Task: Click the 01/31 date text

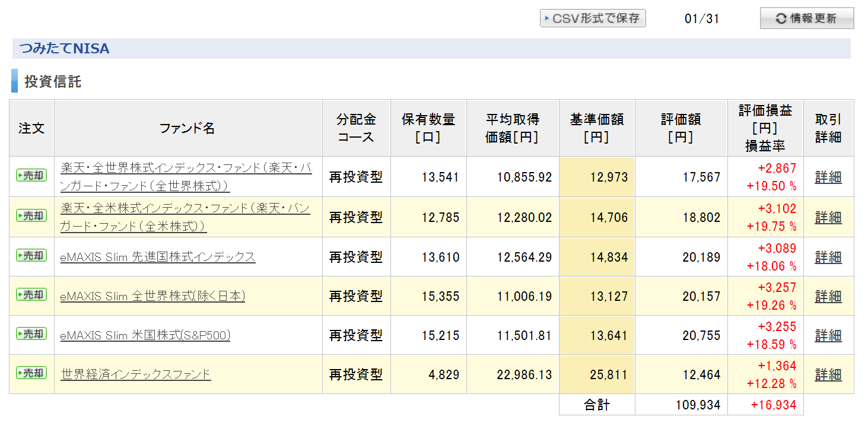Action: [x=702, y=18]
